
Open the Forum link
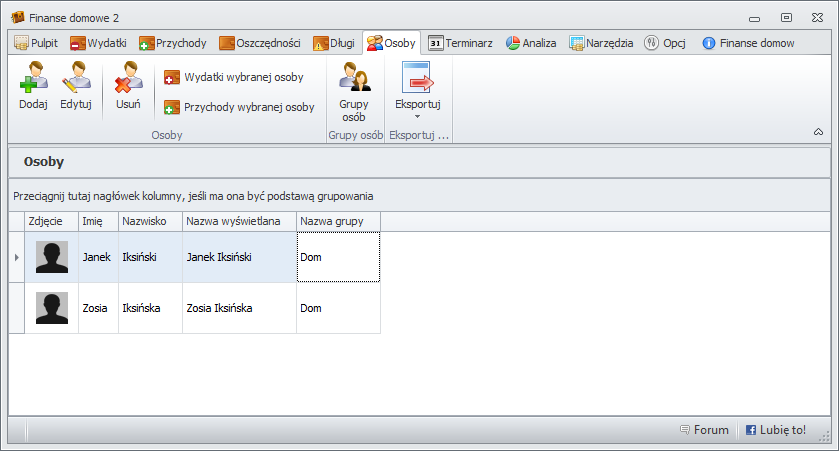click(x=704, y=430)
